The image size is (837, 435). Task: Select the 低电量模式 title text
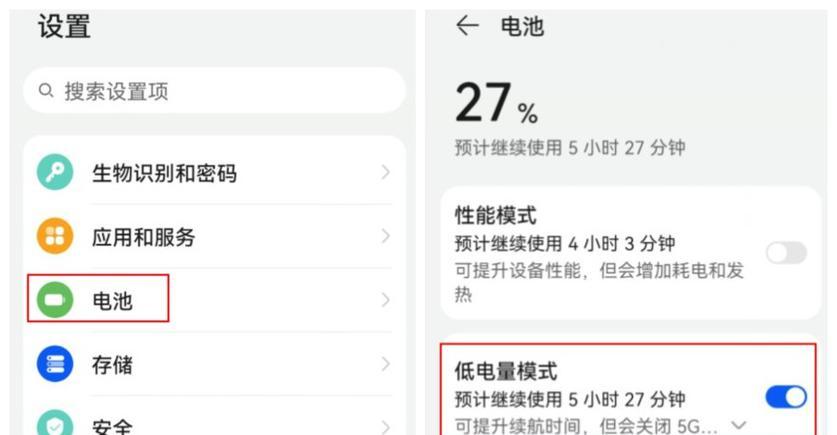(x=506, y=371)
